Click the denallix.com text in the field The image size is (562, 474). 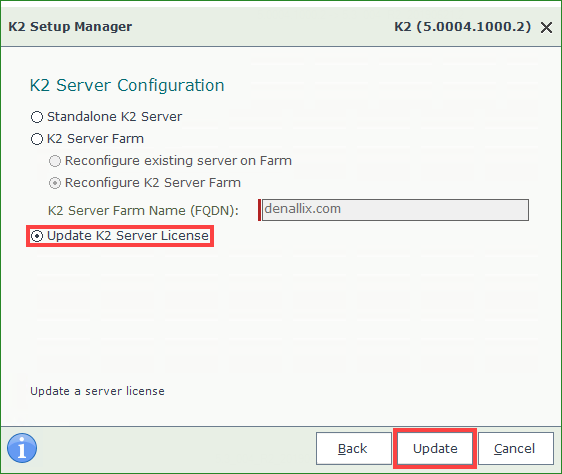coord(303,209)
